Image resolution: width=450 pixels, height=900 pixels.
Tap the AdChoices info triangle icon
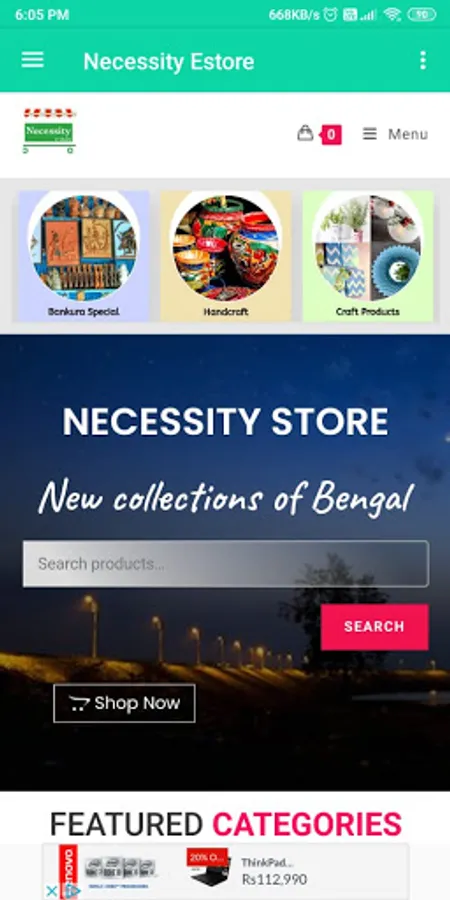[x=71, y=891]
